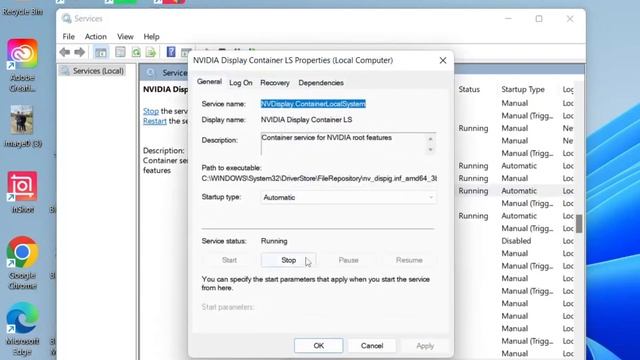Go back with the toolbar left arrow
The image size is (640, 360).
pyautogui.click(x=64, y=52)
